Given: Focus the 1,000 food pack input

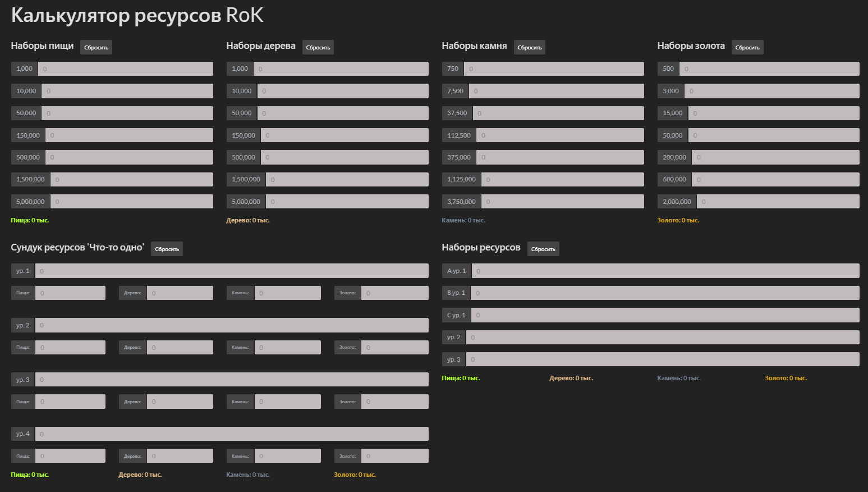Looking at the screenshot, I should [125, 69].
